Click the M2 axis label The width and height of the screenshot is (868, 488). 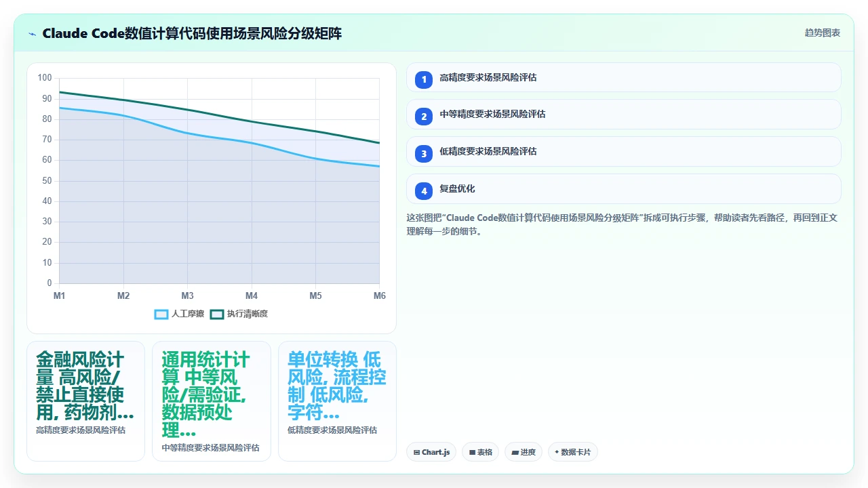pyautogui.click(x=123, y=296)
